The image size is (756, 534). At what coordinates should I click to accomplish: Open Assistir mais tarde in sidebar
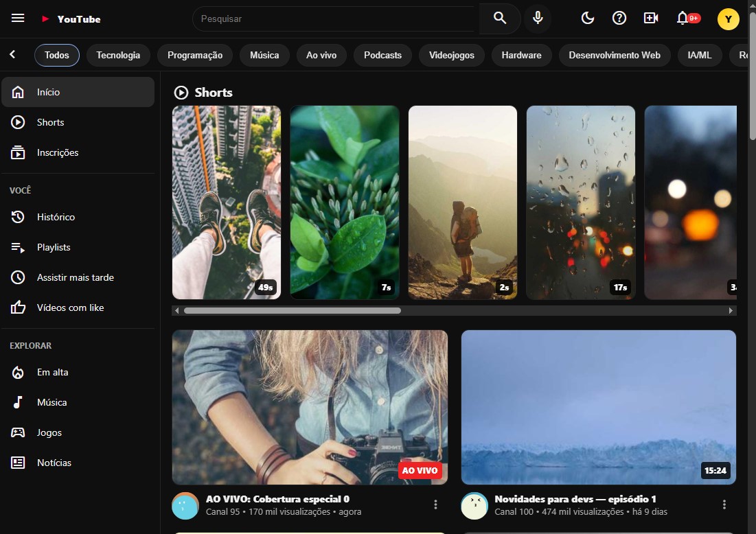(75, 277)
